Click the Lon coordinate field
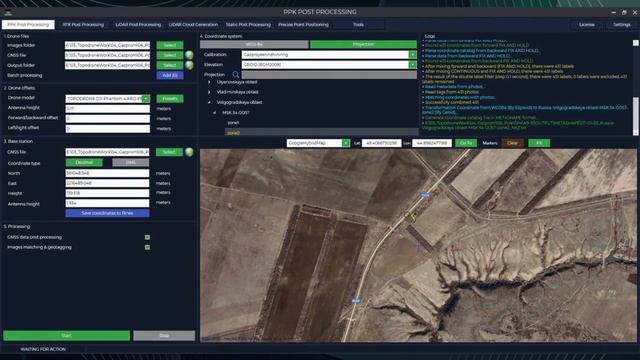The height and width of the screenshot is (360, 640). click(x=432, y=143)
